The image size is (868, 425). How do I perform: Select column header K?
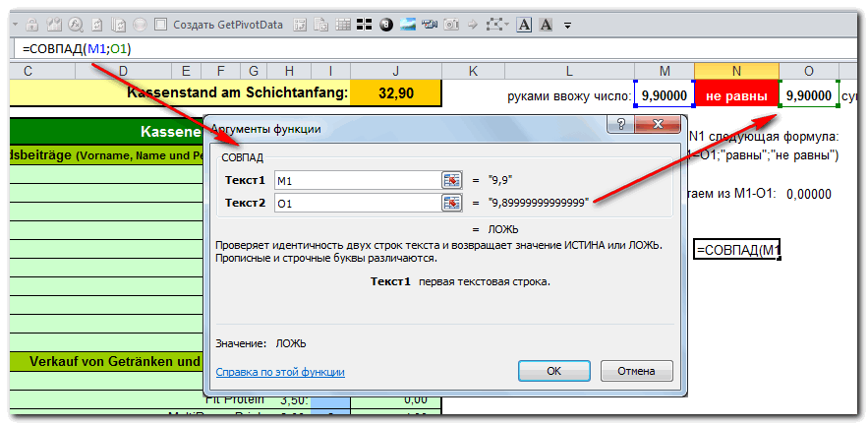coord(472,71)
